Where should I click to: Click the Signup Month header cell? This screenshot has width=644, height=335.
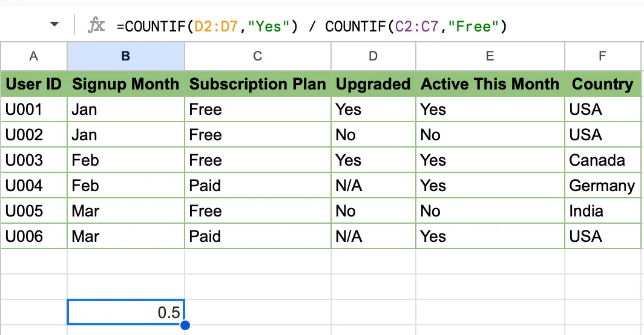126,84
